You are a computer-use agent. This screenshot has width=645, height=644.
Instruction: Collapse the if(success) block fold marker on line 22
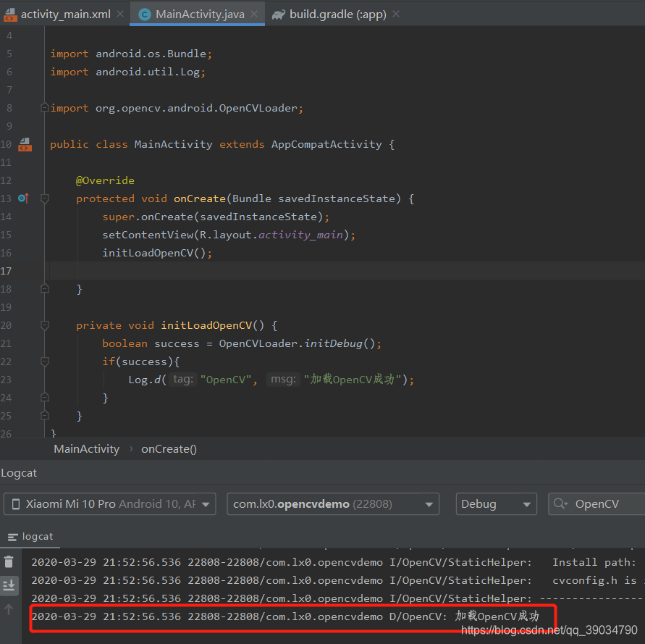click(45, 362)
